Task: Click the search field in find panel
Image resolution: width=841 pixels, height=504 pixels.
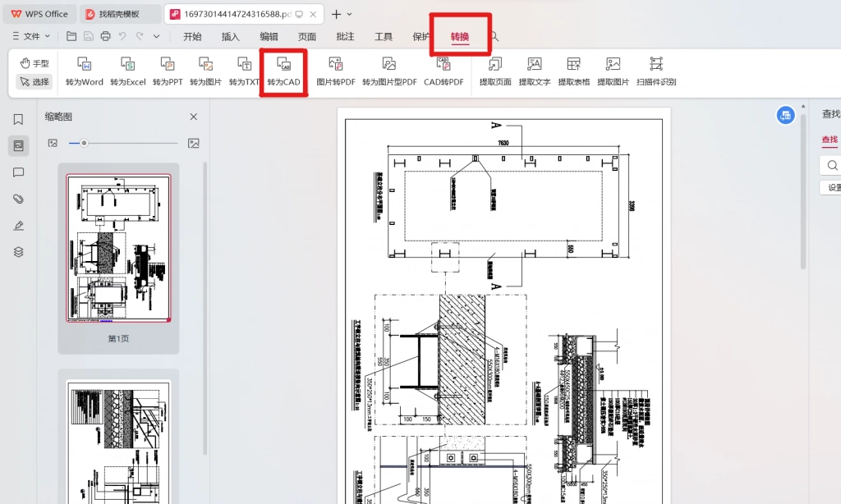Action: (x=830, y=165)
